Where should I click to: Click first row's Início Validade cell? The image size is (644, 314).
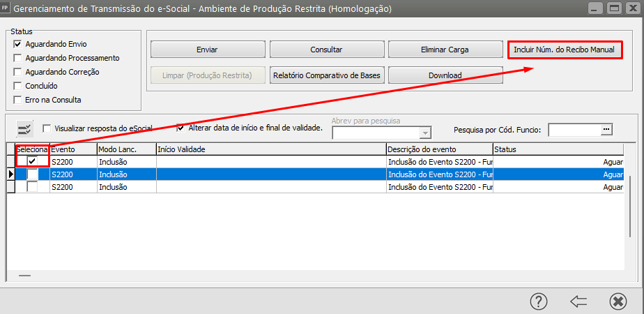pyautogui.click(x=271, y=161)
